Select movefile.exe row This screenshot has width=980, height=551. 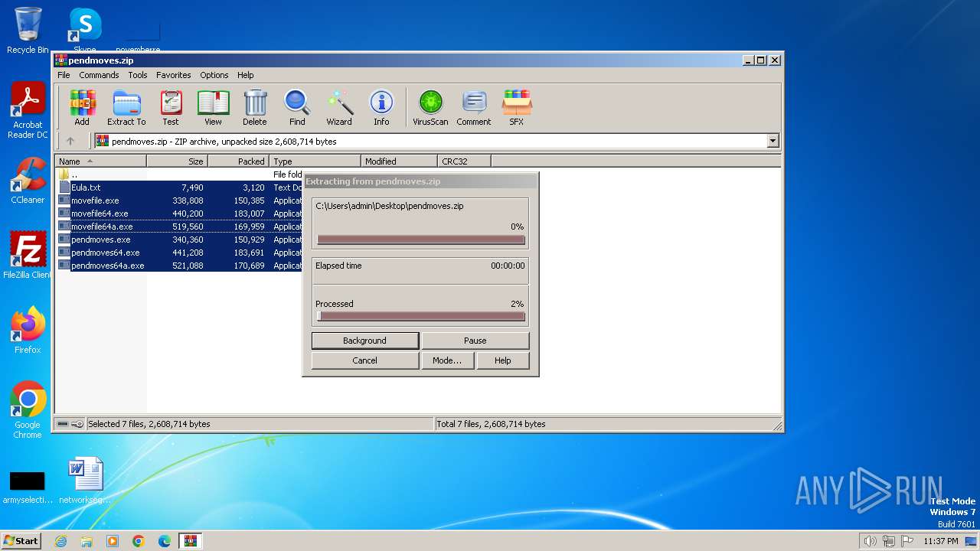(x=180, y=201)
